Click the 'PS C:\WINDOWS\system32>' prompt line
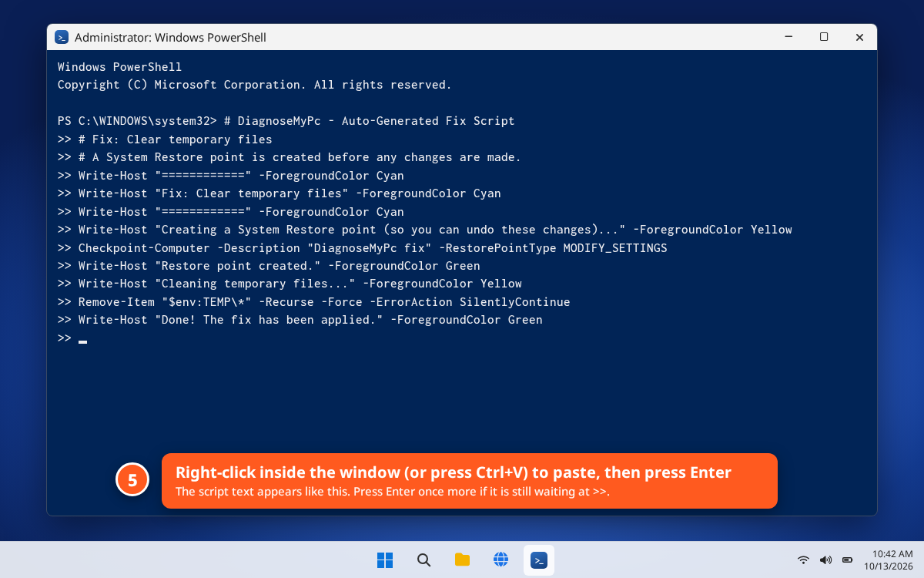 (x=286, y=121)
